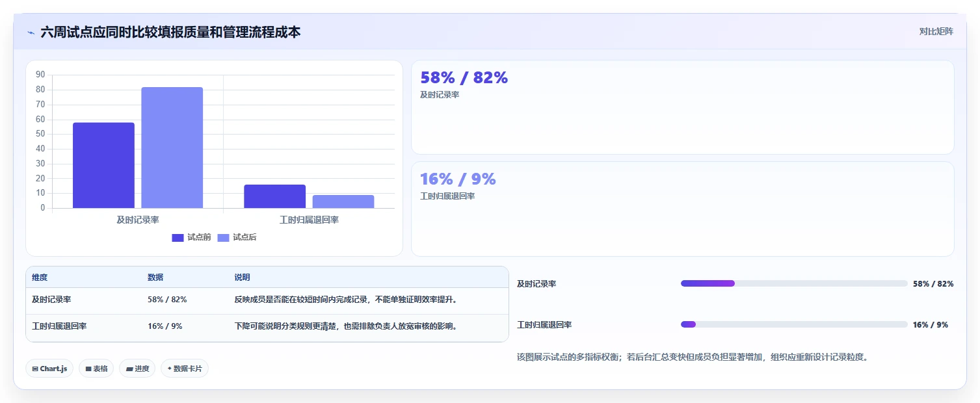Click the 维度 column header
This screenshot has height=403, width=980.
click(40, 278)
